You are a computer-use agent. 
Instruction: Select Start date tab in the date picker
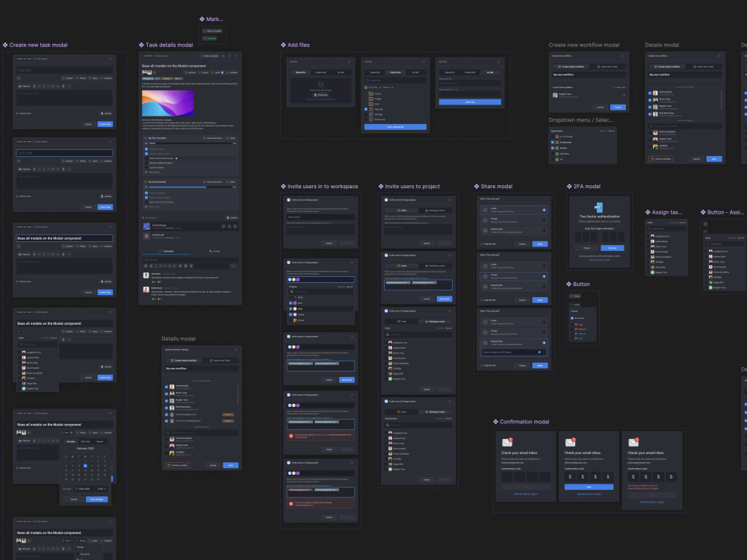tap(85, 441)
